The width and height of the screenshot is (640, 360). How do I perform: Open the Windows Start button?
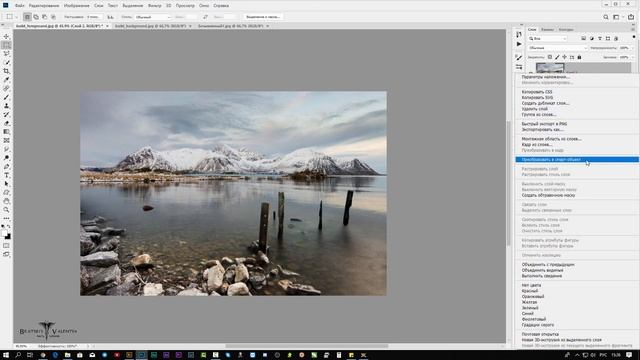(x=6, y=355)
